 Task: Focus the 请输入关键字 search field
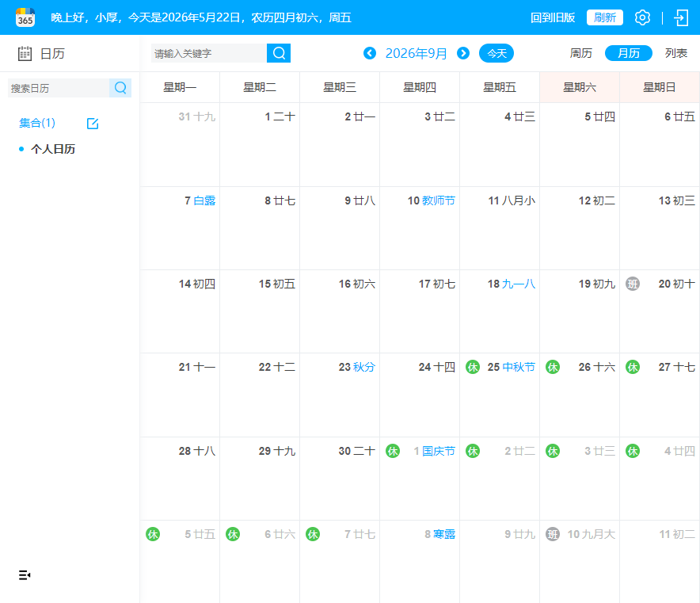click(209, 53)
